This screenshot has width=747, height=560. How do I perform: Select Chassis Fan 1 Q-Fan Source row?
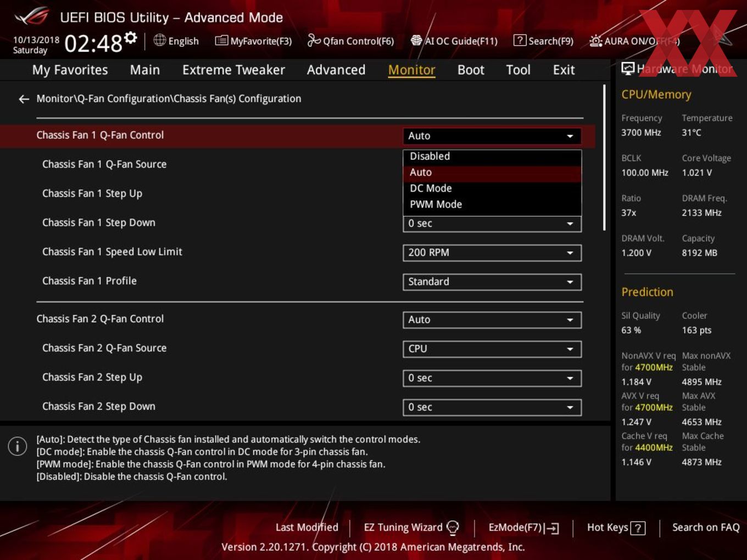tap(104, 164)
